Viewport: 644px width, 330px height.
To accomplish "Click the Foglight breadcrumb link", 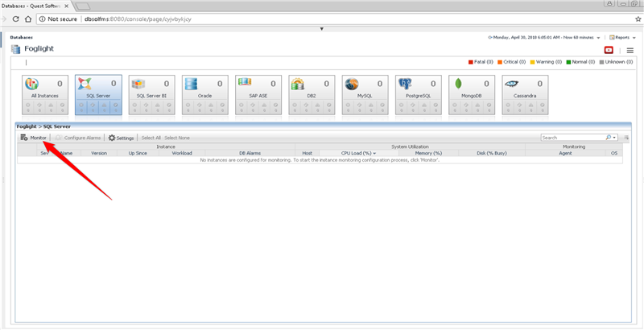I will click(27, 126).
